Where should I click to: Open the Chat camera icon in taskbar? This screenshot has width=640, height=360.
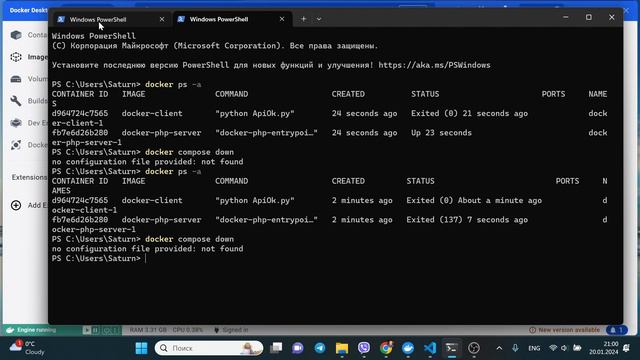298,348
